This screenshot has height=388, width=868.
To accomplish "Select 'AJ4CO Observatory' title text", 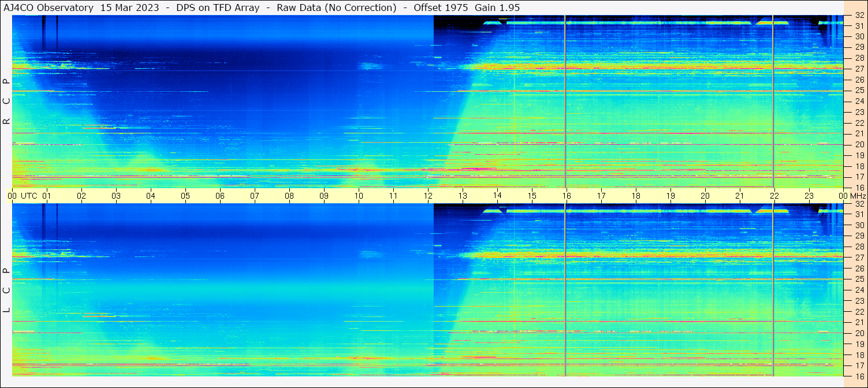I will [49, 8].
